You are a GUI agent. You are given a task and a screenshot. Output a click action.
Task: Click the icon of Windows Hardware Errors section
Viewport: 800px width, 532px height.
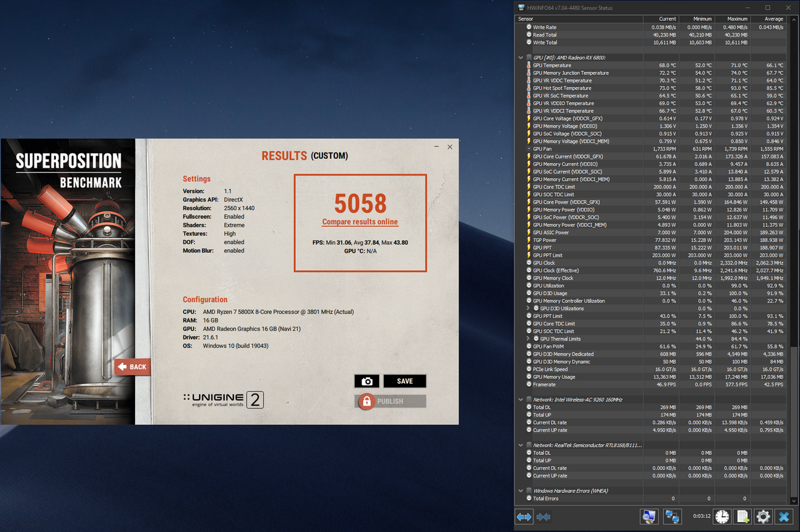point(529,491)
